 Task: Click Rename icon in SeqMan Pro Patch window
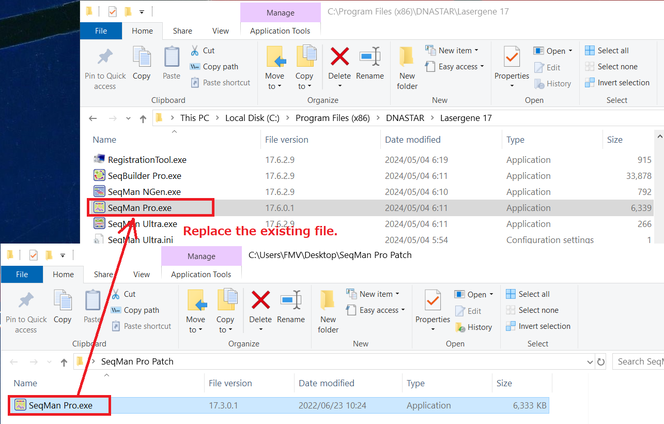(x=290, y=300)
